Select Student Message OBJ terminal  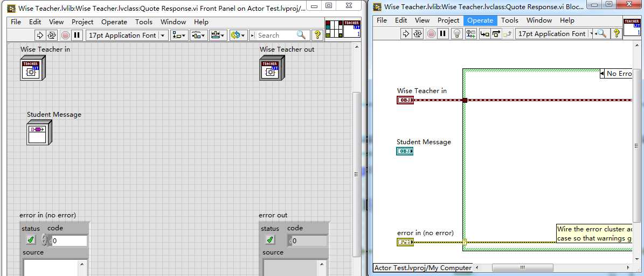[405, 151]
